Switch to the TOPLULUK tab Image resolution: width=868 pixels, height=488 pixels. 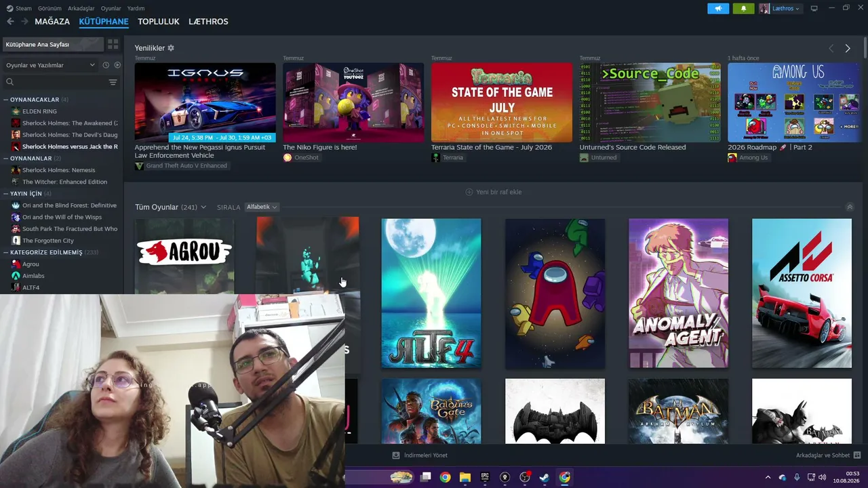159,22
